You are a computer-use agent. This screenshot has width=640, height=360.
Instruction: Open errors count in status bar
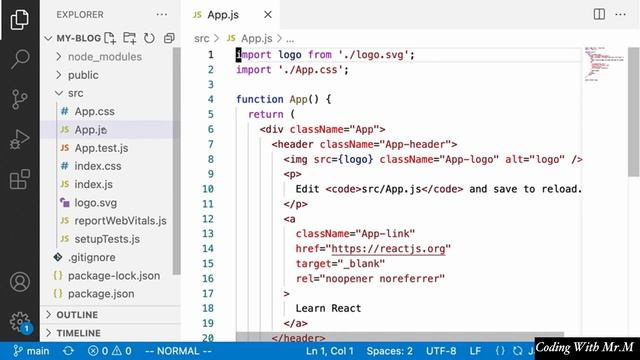tap(98, 351)
